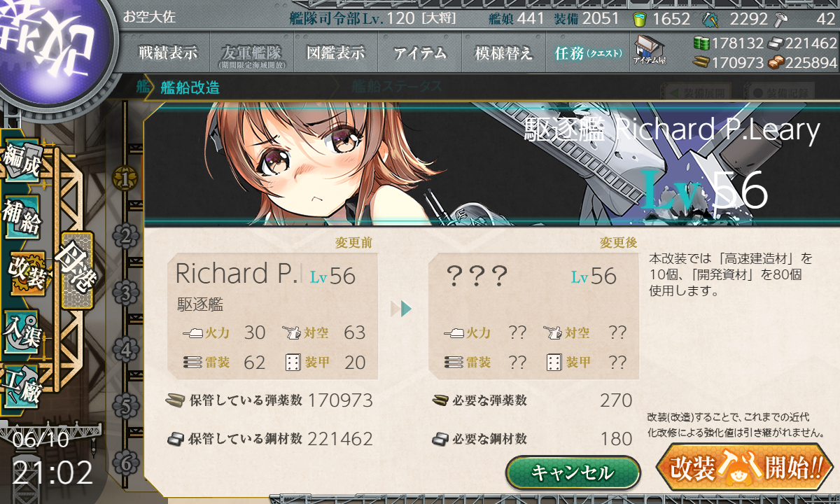Open the 工廠 (Factory) sidebar icon
This screenshot has width=840, height=504.
22,385
